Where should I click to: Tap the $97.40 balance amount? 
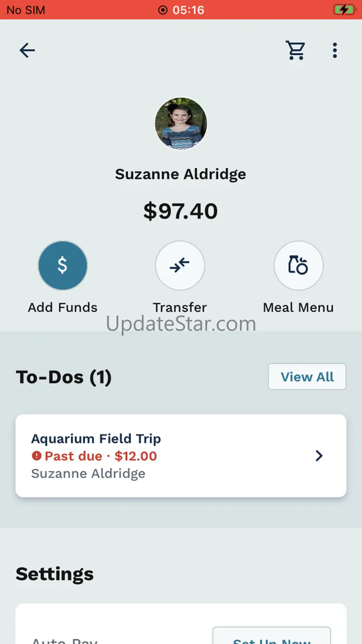tap(181, 211)
